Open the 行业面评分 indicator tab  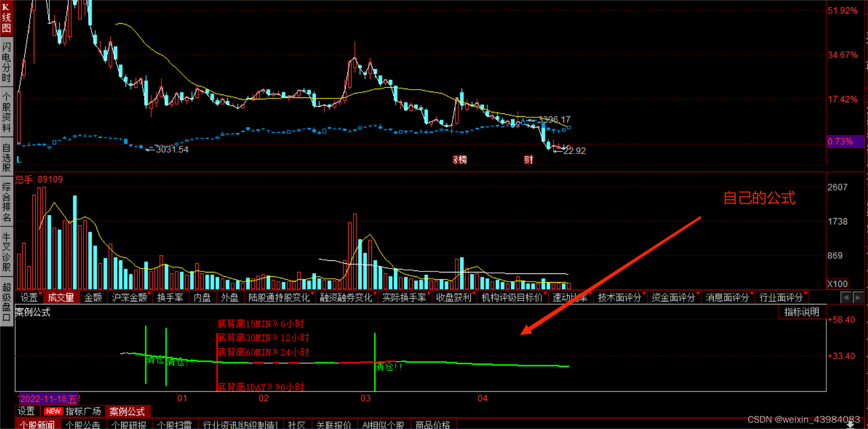[781, 298]
